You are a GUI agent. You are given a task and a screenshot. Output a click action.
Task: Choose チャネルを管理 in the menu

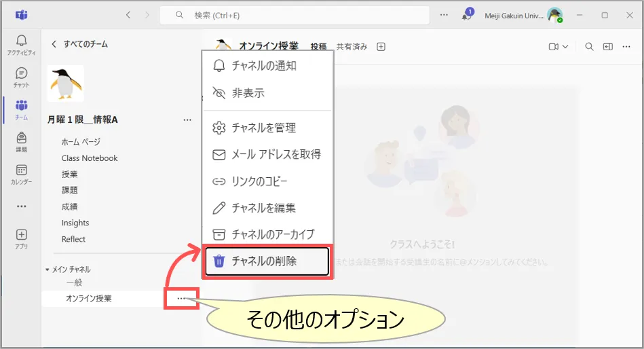[263, 128]
